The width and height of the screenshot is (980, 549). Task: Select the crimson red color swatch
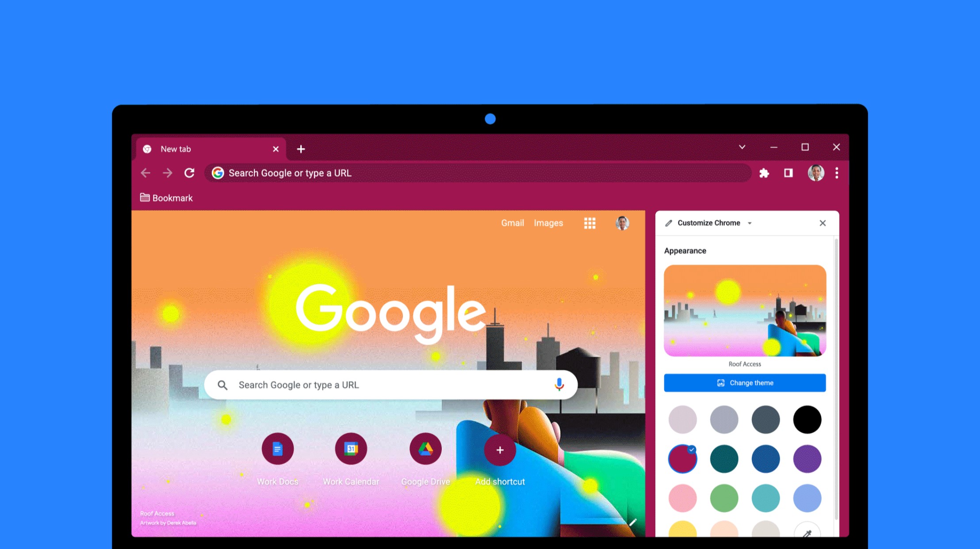(x=682, y=458)
